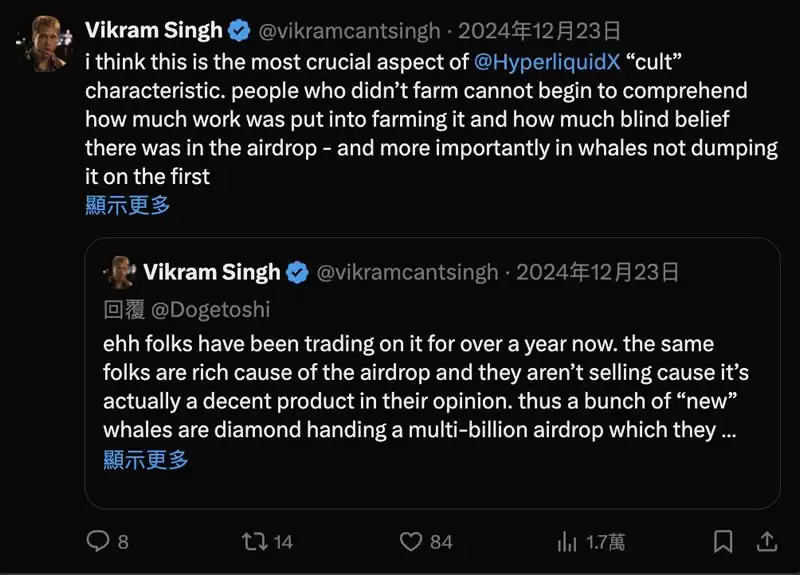
Task: Click the share upload icon
Action: click(766, 541)
